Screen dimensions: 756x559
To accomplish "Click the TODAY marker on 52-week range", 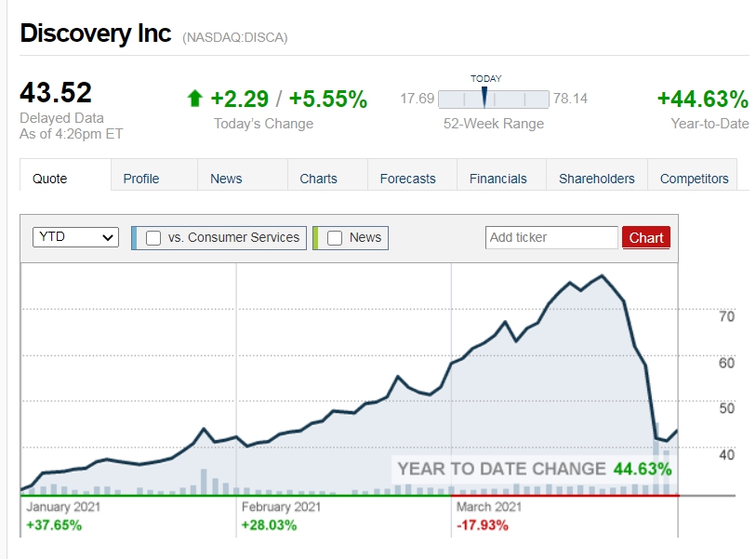I will click(484, 97).
